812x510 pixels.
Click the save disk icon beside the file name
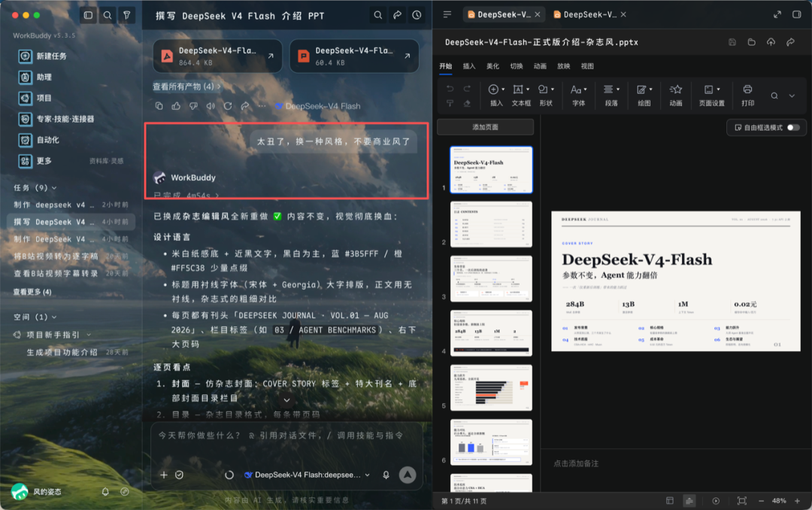732,42
